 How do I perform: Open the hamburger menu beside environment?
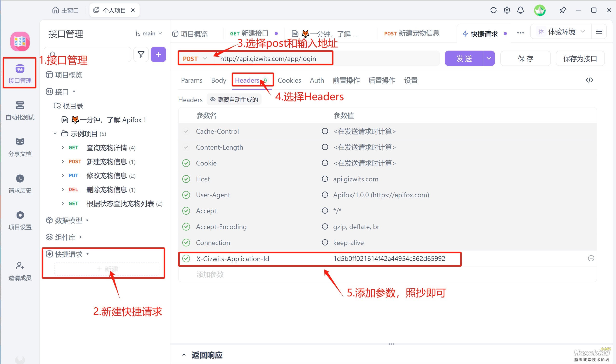coord(599,32)
